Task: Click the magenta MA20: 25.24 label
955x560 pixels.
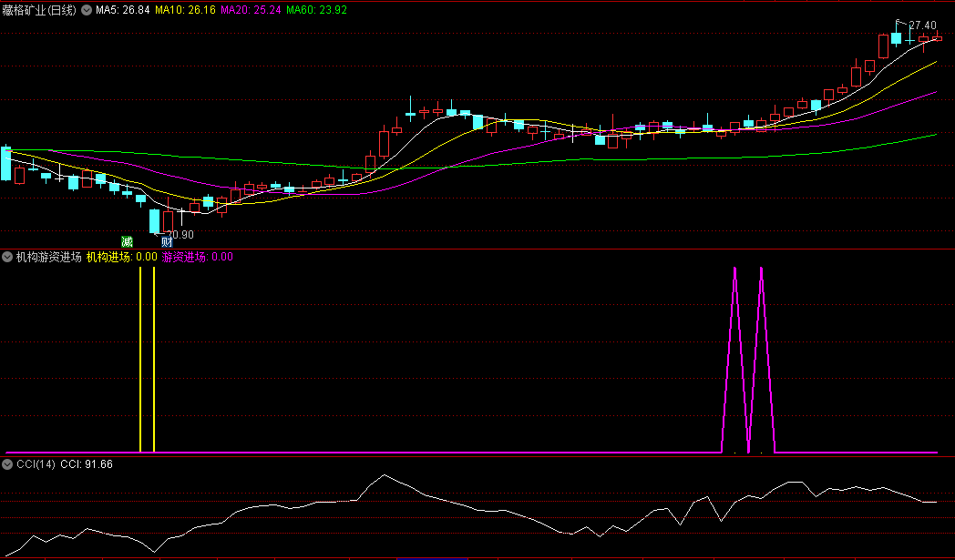Action: click(251, 10)
